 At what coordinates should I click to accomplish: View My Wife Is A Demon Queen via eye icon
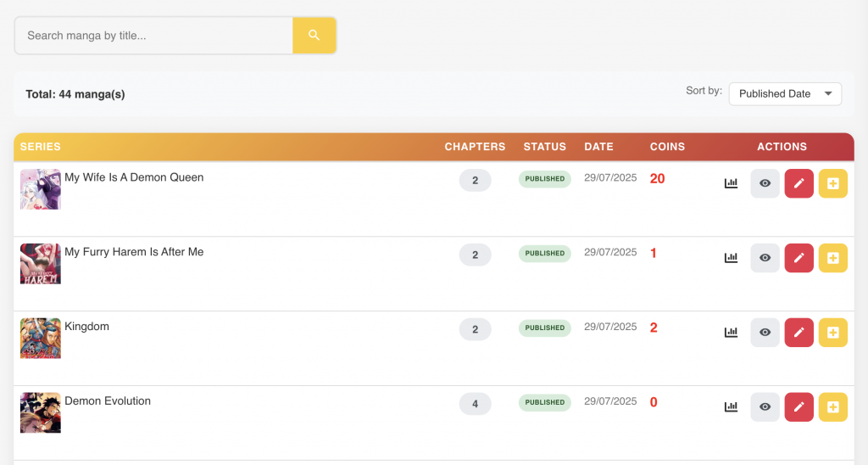pos(765,183)
